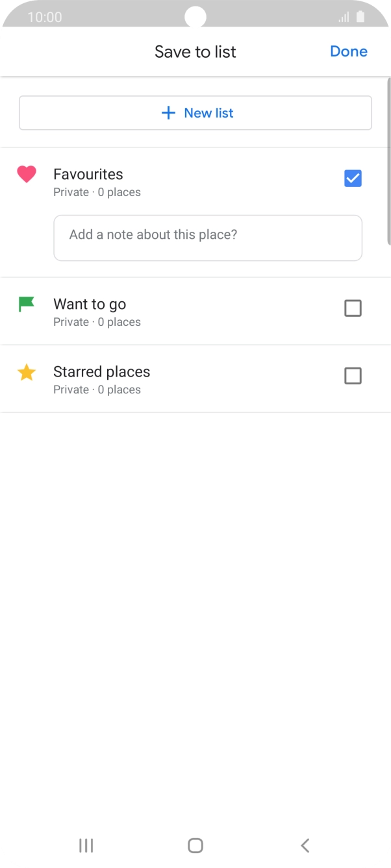The width and height of the screenshot is (391, 868).
Task: Create a New list
Action: [x=195, y=113]
